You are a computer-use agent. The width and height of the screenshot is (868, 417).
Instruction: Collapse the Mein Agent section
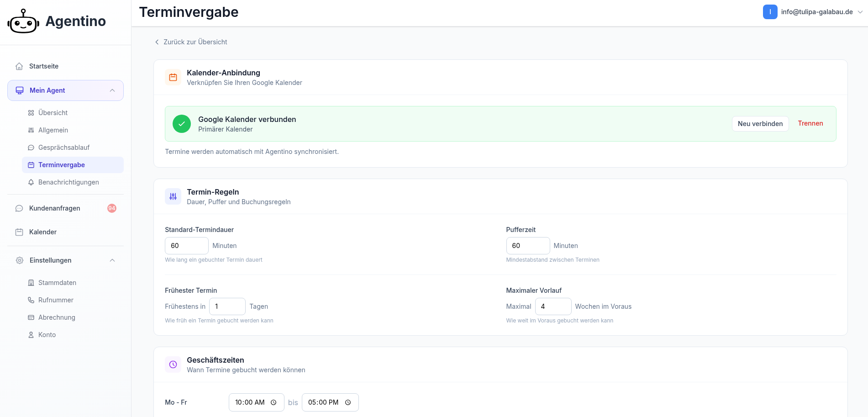pos(112,90)
